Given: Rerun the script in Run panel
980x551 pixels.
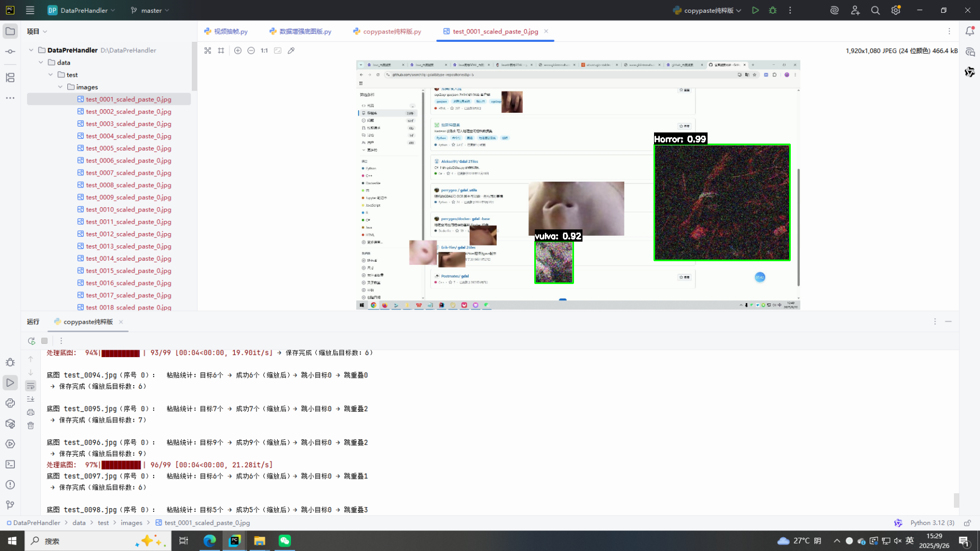Looking at the screenshot, I should click(x=31, y=341).
